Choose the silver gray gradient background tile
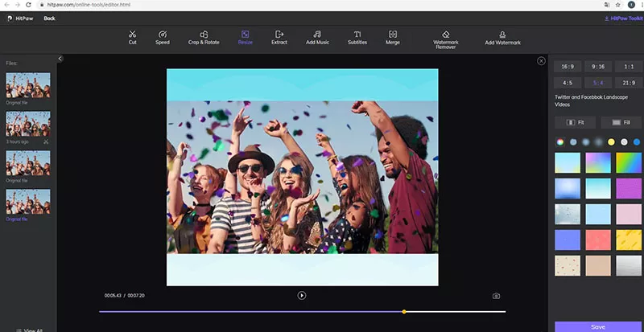 click(x=629, y=265)
